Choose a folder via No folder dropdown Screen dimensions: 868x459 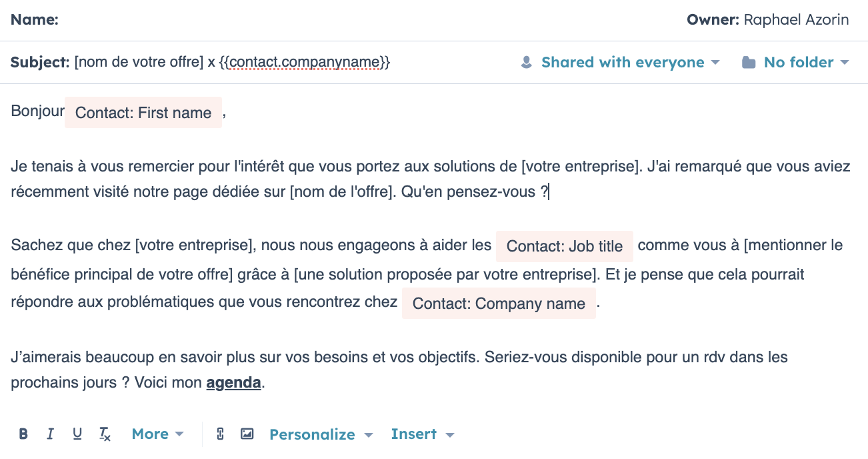806,63
